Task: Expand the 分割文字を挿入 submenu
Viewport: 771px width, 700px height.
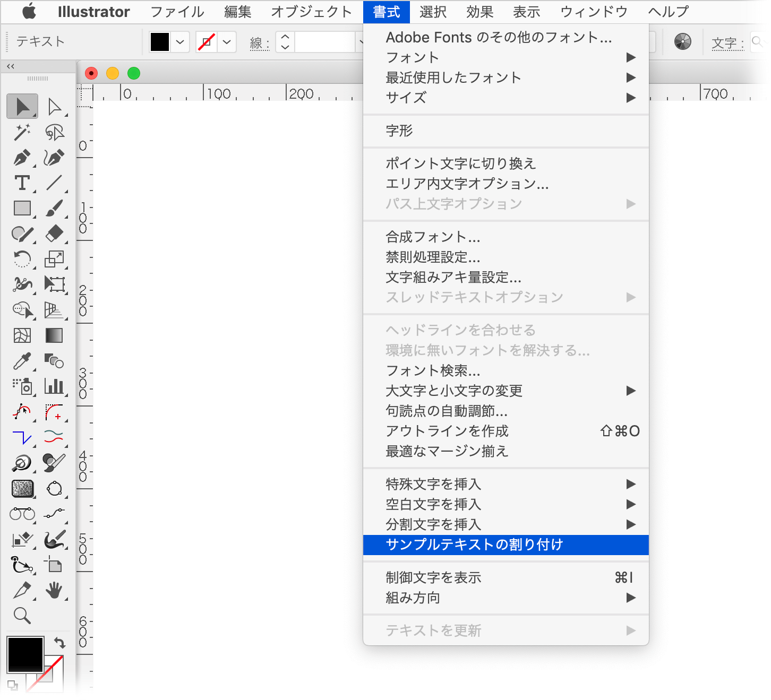Action: [506, 524]
